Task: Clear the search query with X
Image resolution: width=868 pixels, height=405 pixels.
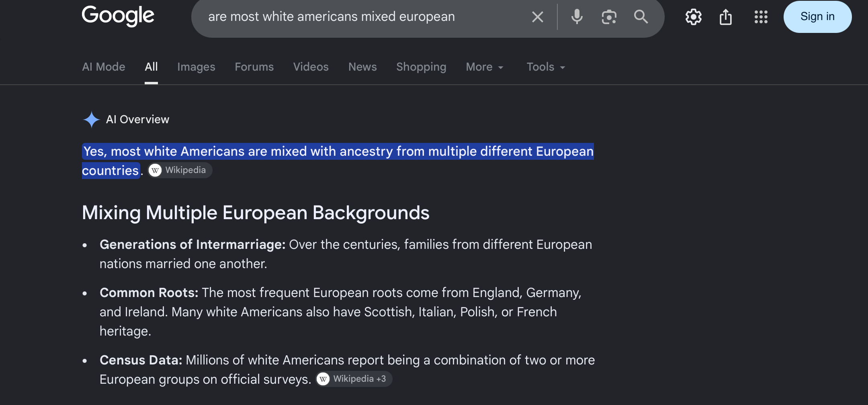Action: (x=537, y=17)
